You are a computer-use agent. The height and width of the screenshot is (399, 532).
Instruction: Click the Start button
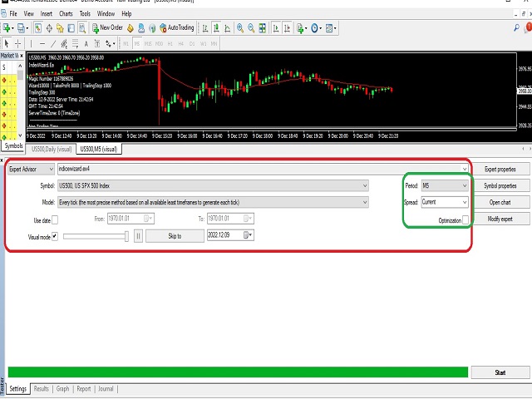pos(500,372)
